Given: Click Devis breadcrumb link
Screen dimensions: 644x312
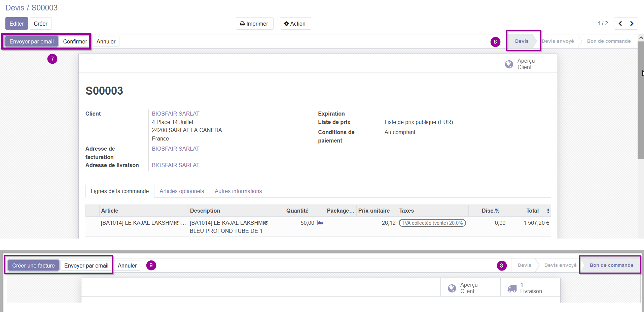Looking at the screenshot, I should coord(15,7).
